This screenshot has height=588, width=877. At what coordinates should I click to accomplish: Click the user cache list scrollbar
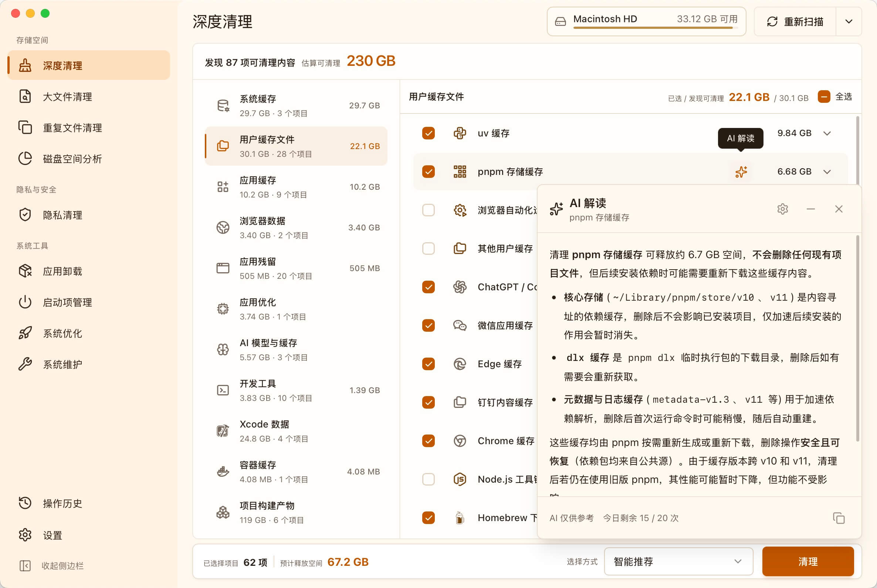point(857,150)
